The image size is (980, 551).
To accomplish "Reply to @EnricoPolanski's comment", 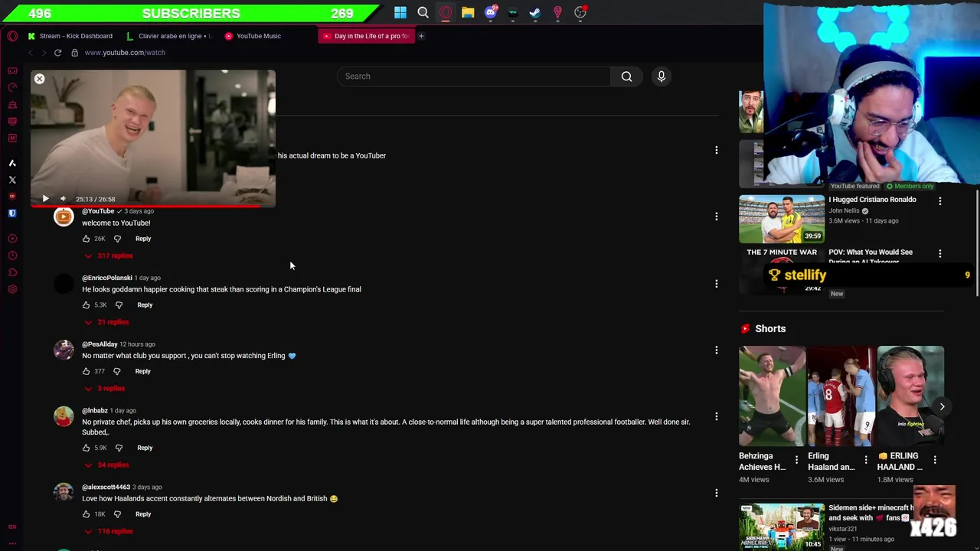I will (x=145, y=305).
